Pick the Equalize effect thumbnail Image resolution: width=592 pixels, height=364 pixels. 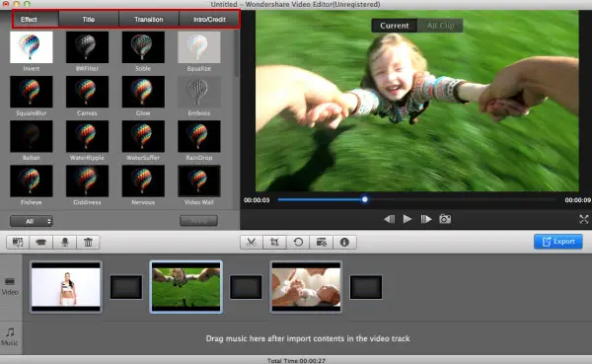pyautogui.click(x=199, y=47)
